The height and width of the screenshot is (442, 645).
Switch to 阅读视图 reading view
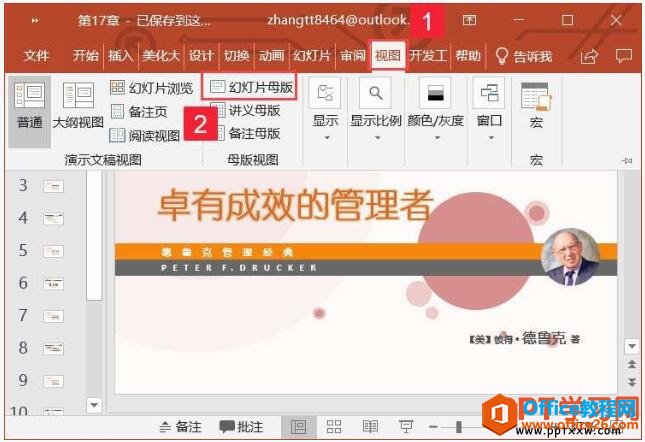[x=145, y=135]
